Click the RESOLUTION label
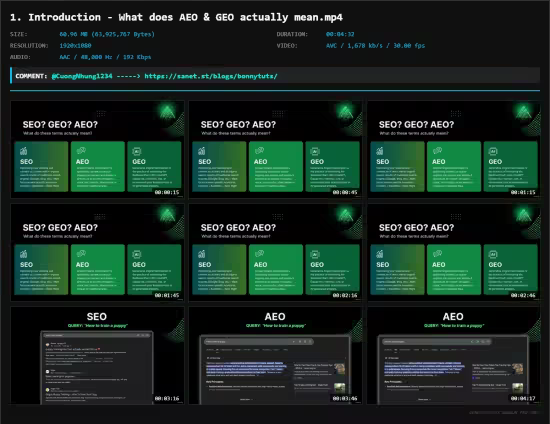550x424 pixels. (x=29, y=46)
